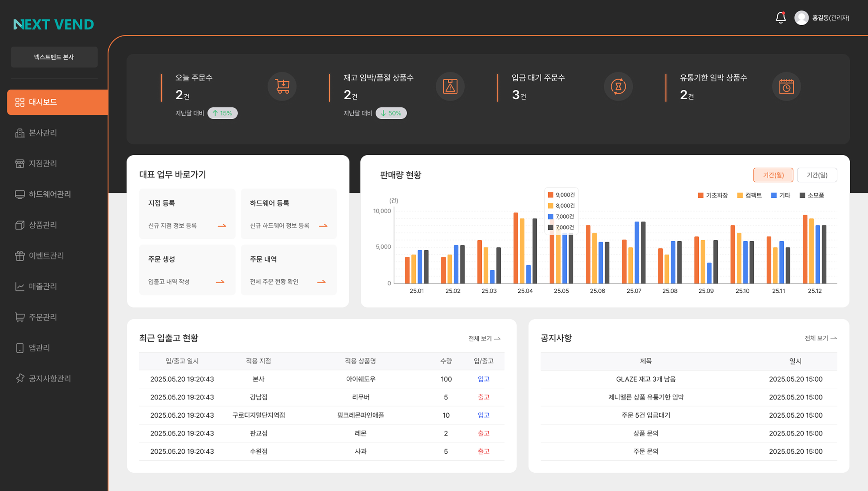Screen dimensions: 868x491
Task: Click the deposit pending hourglass icon
Action: coord(618,86)
